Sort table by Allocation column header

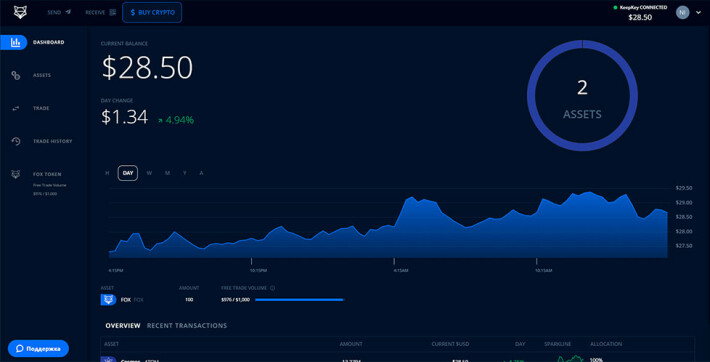(606, 344)
